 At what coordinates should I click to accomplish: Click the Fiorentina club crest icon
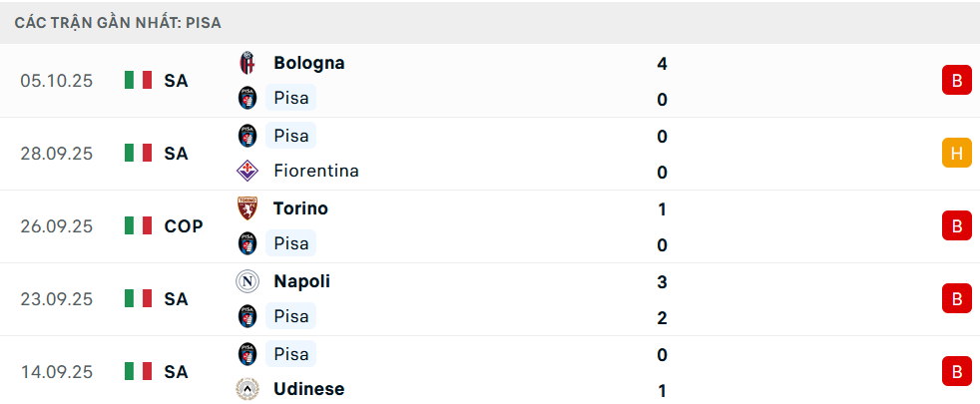(x=247, y=171)
